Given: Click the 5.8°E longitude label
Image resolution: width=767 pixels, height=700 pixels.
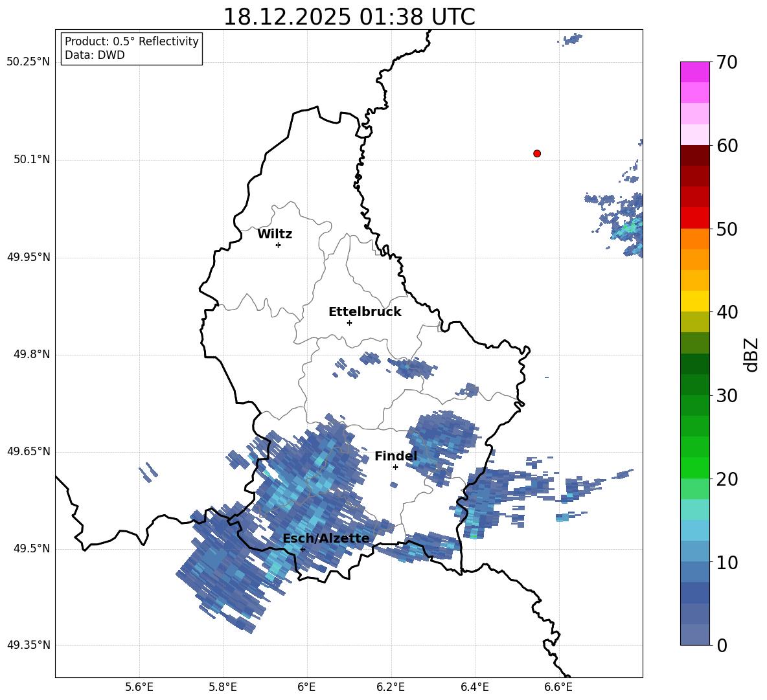Looking at the screenshot, I should click(223, 688).
